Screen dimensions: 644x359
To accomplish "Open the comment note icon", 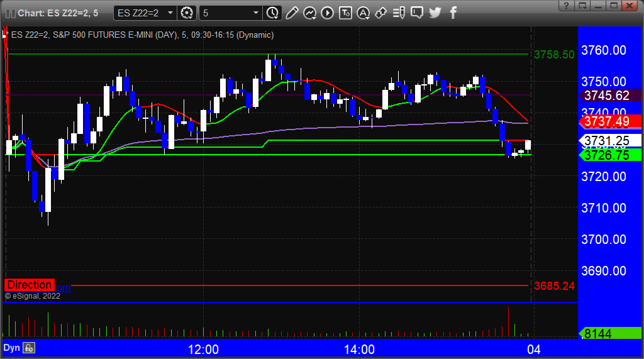I will coord(417,13).
